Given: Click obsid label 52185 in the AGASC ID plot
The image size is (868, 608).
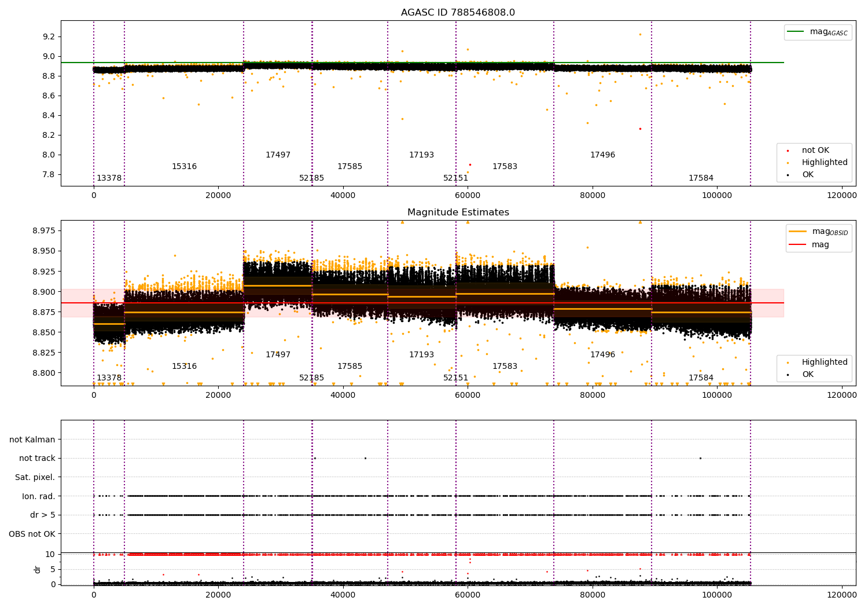Looking at the screenshot, I should 311,178.
